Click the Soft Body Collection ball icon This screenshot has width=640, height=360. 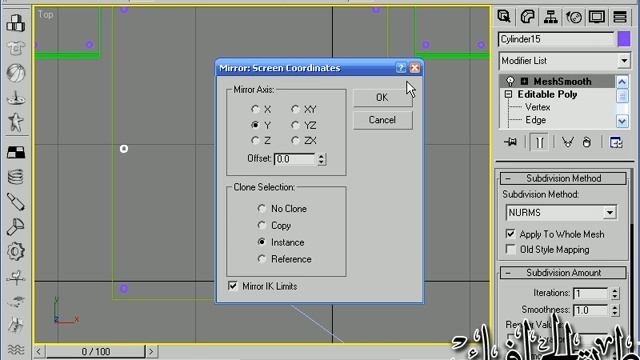(16, 73)
